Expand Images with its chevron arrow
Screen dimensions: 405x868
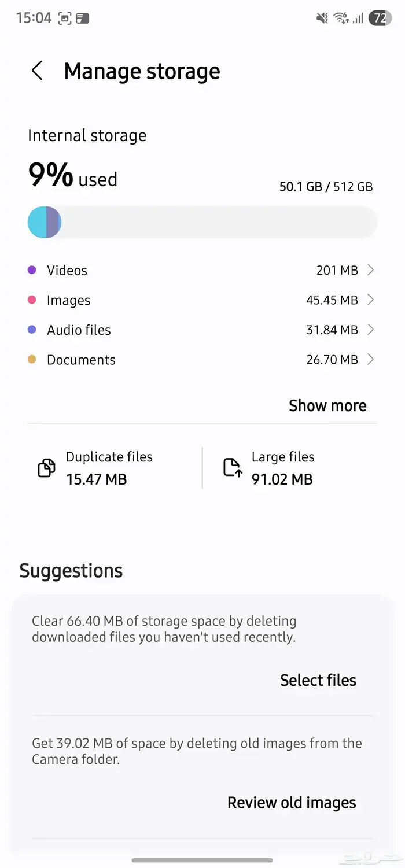click(371, 300)
